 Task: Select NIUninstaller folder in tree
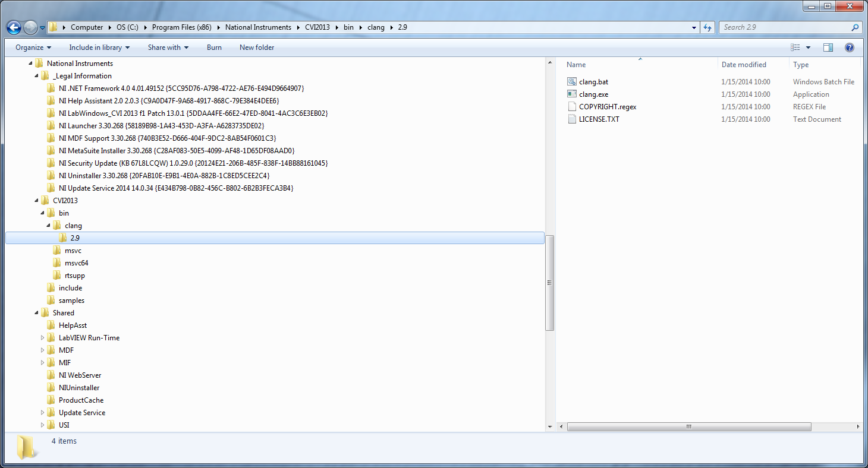pyautogui.click(x=79, y=388)
